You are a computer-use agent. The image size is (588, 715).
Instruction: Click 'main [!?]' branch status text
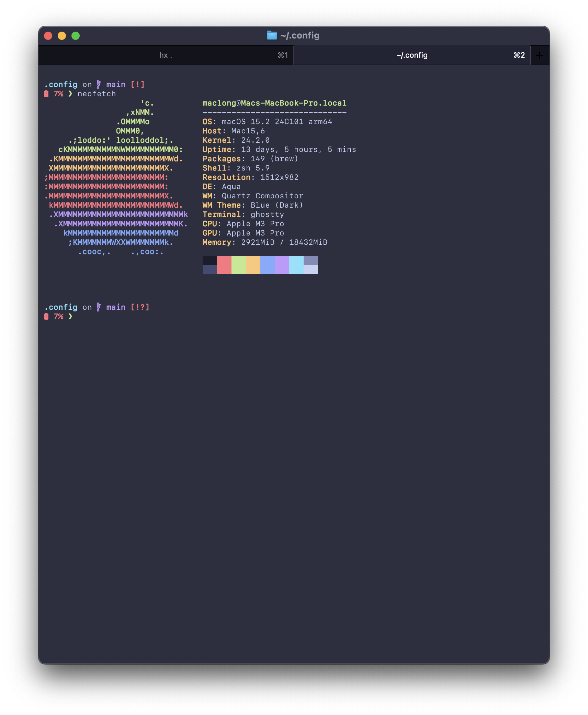128,307
